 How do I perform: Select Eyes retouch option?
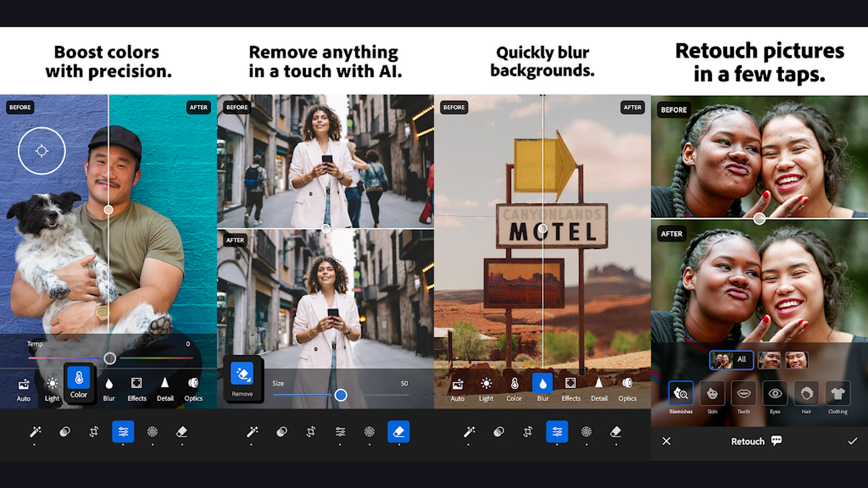[x=775, y=398]
